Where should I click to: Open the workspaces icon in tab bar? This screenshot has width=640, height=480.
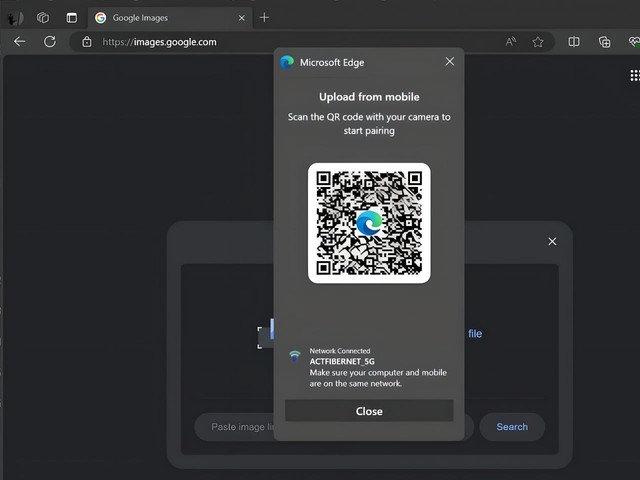point(43,18)
